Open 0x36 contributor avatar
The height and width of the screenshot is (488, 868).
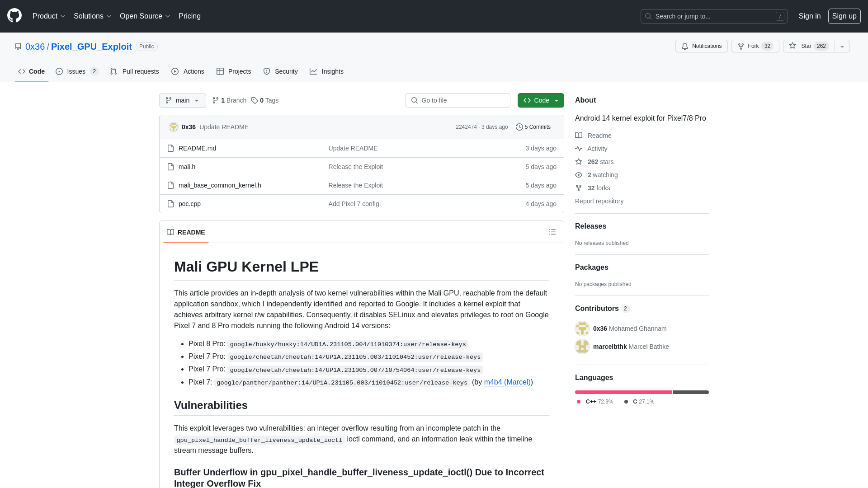[x=582, y=328]
